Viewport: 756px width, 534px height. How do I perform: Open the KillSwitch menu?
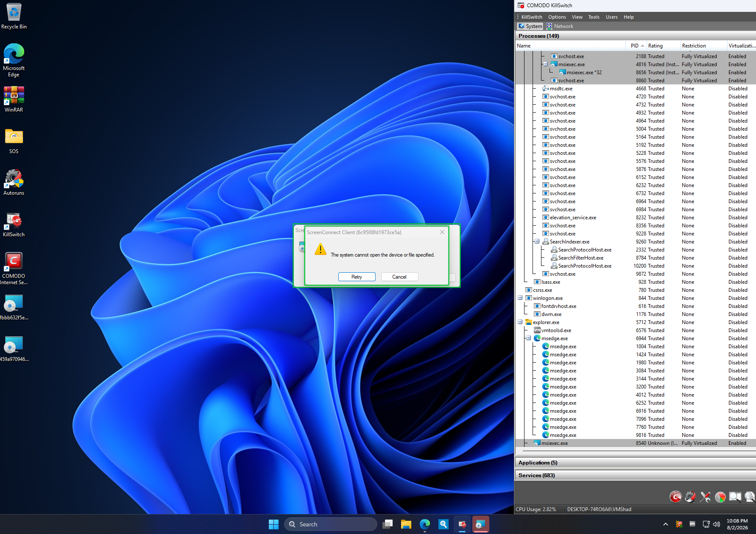(x=532, y=17)
